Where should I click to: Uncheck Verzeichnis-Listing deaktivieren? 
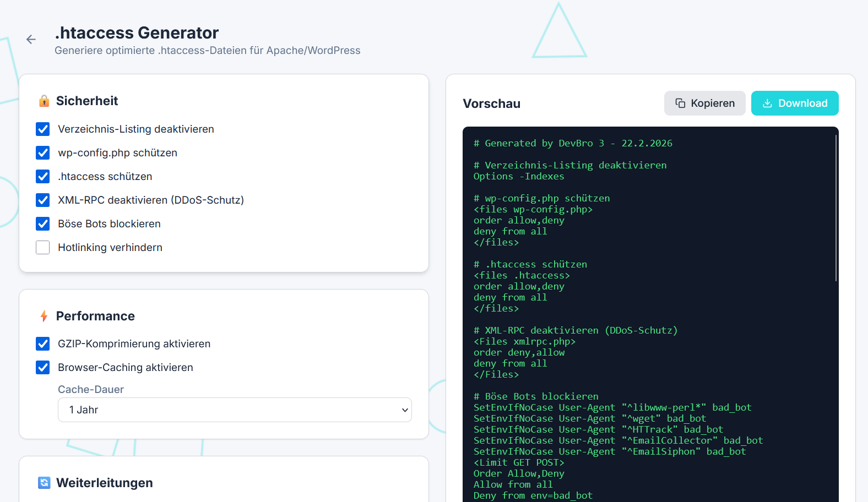pos(43,129)
